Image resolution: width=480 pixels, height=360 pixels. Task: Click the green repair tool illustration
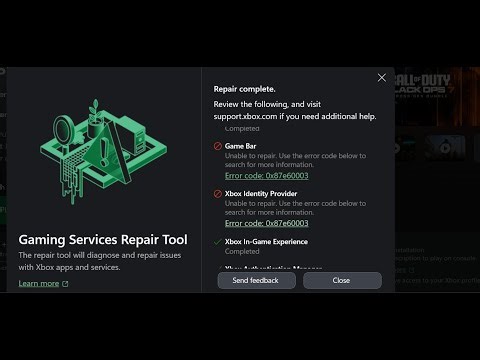[103, 152]
